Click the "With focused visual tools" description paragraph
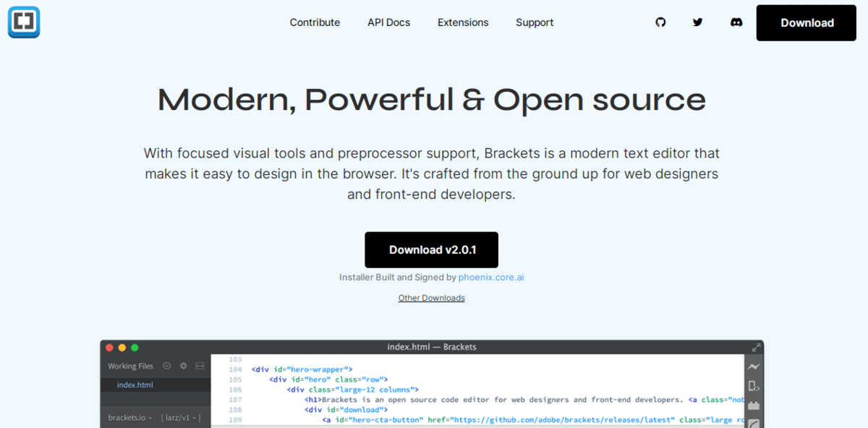The width and height of the screenshot is (868, 428). [x=432, y=174]
